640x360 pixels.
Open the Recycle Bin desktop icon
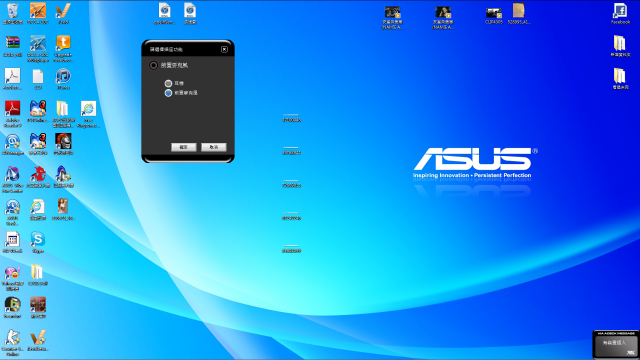(13, 11)
